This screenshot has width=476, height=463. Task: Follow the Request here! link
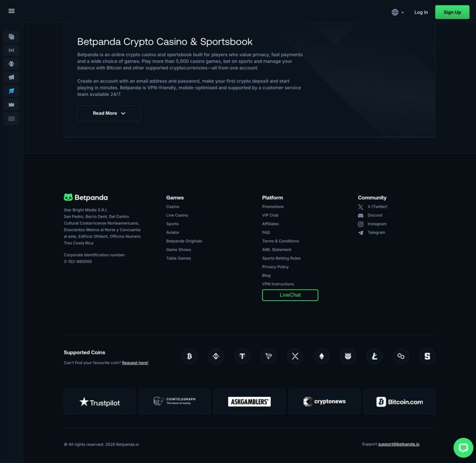click(x=135, y=363)
